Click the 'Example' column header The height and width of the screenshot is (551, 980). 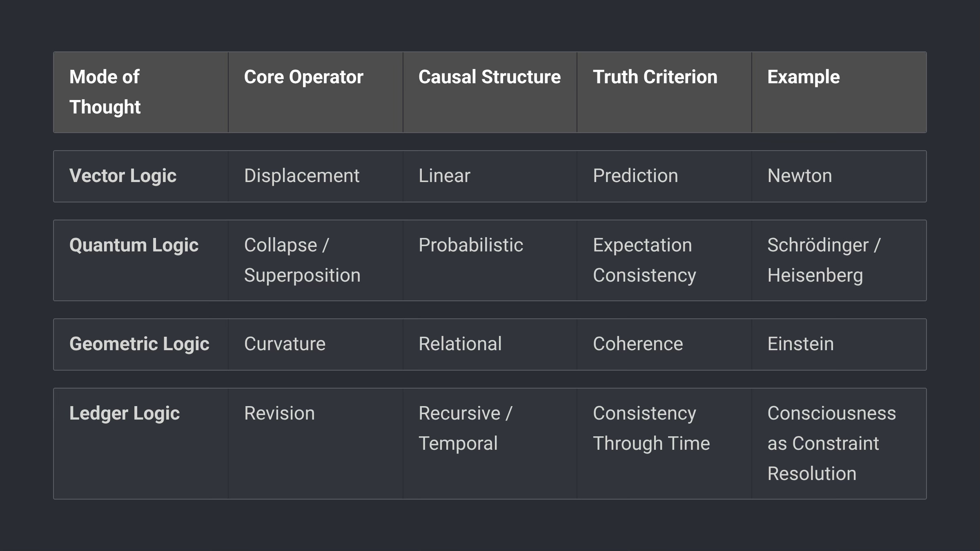[x=839, y=92]
